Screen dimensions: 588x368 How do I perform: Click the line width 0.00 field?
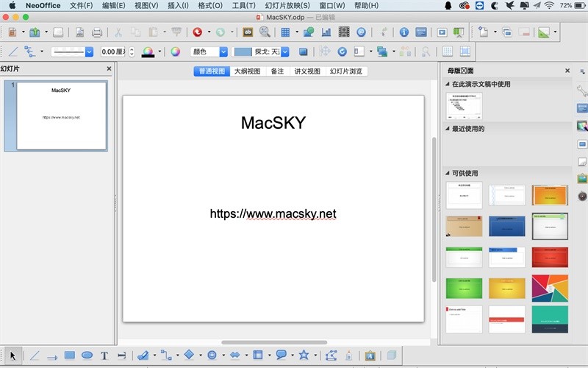pyautogui.click(x=113, y=52)
